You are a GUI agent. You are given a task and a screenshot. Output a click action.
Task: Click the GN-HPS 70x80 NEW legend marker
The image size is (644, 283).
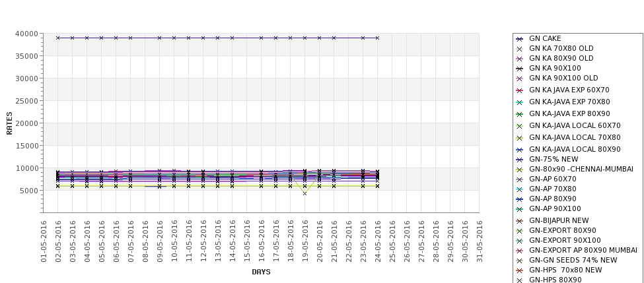[520, 270]
